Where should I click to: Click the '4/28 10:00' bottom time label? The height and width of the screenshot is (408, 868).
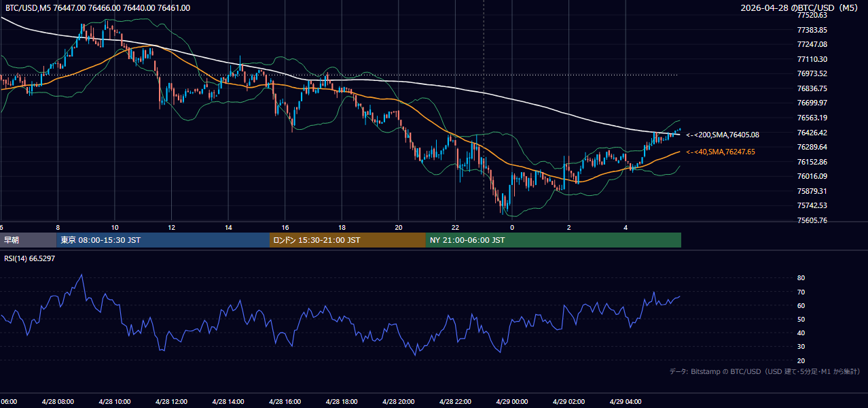click(x=114, y=401)
